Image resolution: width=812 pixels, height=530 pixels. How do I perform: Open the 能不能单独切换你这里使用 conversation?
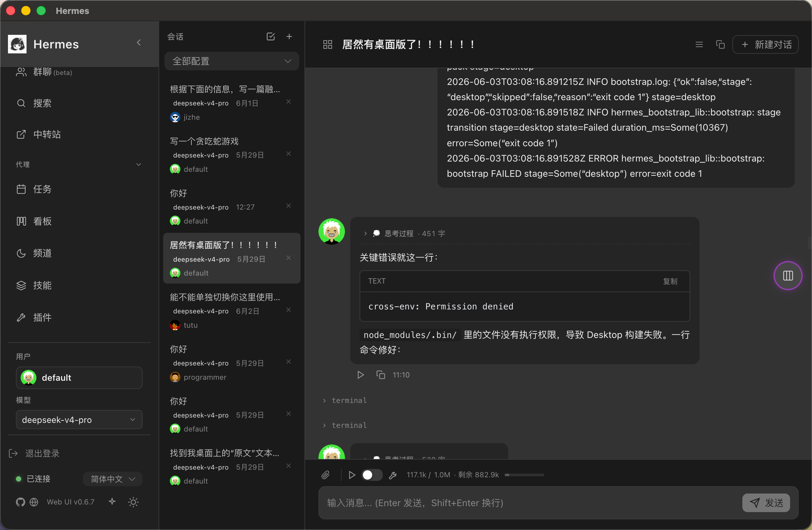(232, 311)
